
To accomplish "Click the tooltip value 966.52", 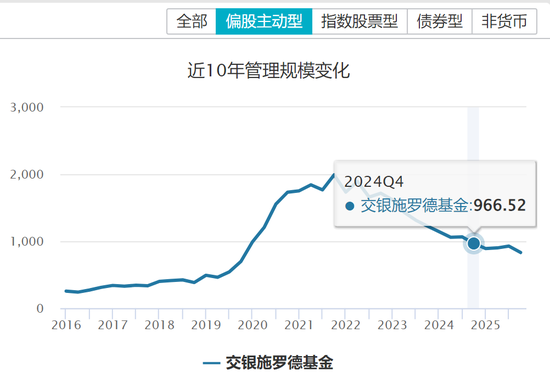I will pyautogui.click(x=500, y=206).
